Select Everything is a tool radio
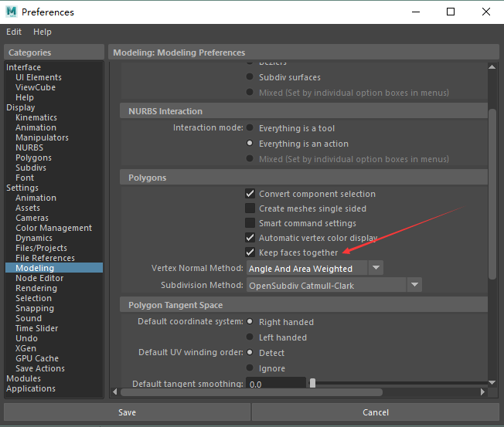This screenshot has height=427, width=504. (x=250, y=127)
